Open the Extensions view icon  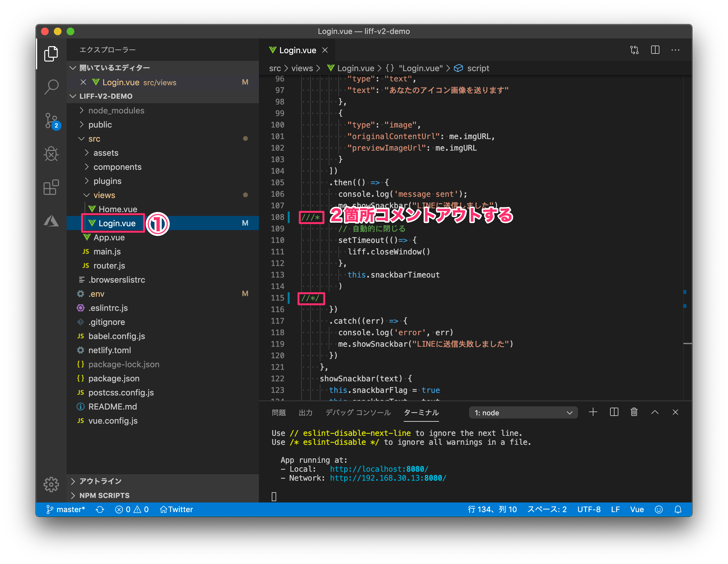(x=51, y=187)
